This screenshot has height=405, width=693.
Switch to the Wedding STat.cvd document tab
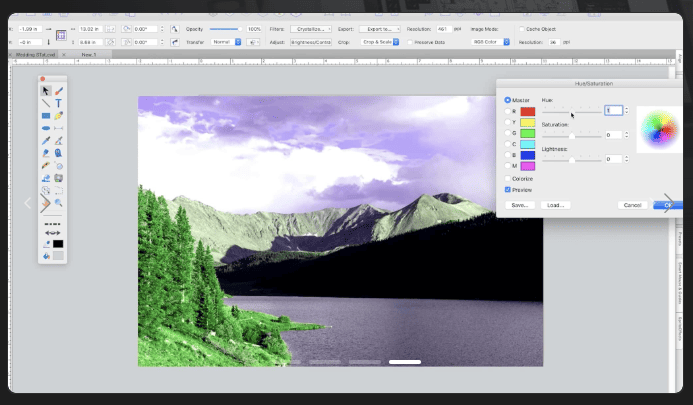click(x=35, y=55)
